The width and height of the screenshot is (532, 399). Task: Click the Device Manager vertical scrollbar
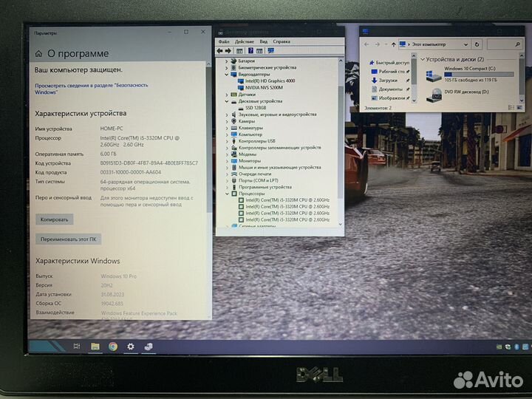point(341,143)
